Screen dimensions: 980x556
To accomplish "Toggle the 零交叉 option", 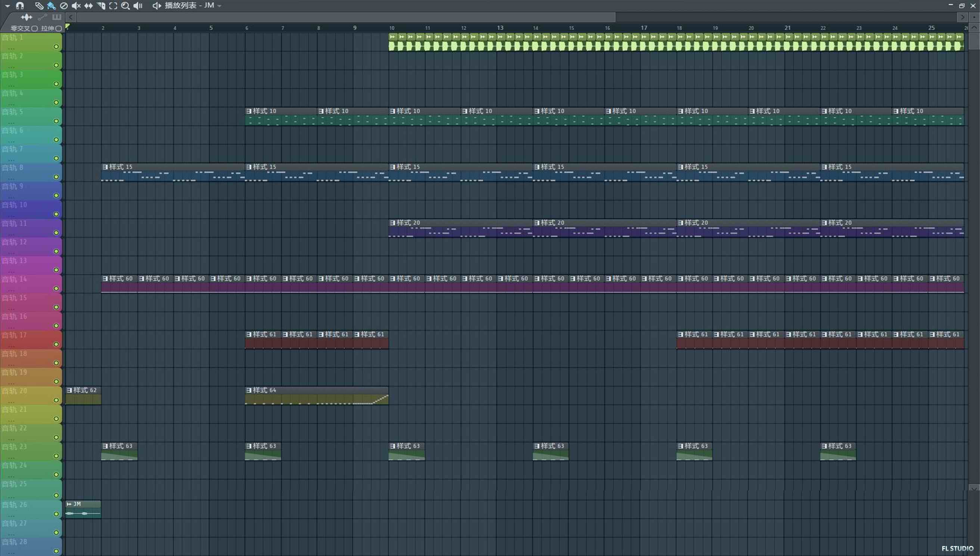I will click(x=24, y=28).
